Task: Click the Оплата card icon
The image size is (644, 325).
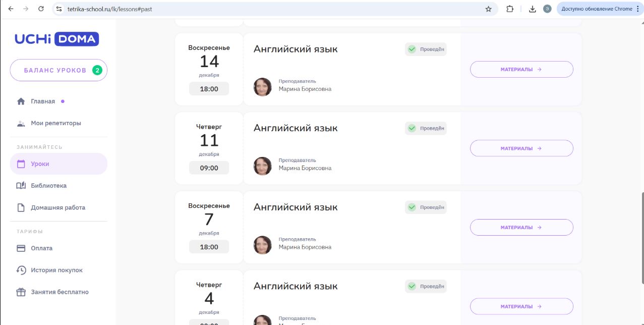Action: (x=21, y=248)
